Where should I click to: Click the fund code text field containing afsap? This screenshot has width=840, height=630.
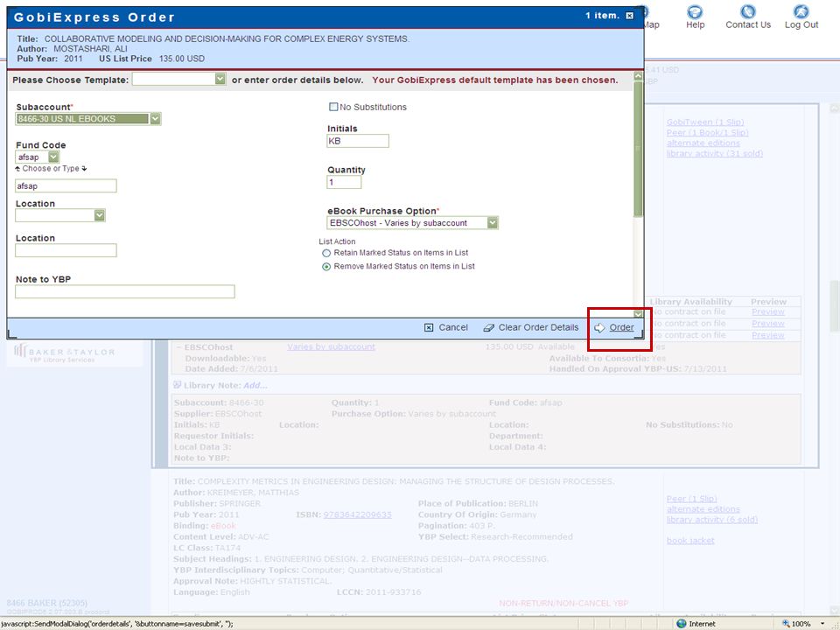coord(66,185)
